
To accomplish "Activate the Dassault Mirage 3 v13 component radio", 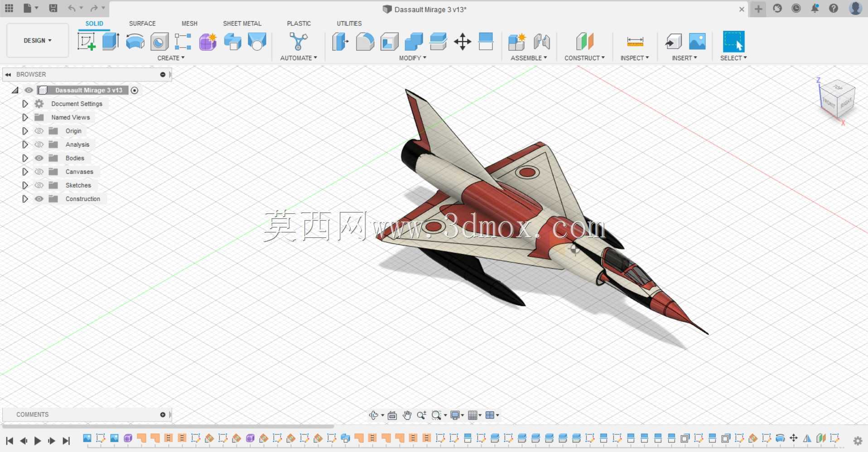I will click(135, 90).
